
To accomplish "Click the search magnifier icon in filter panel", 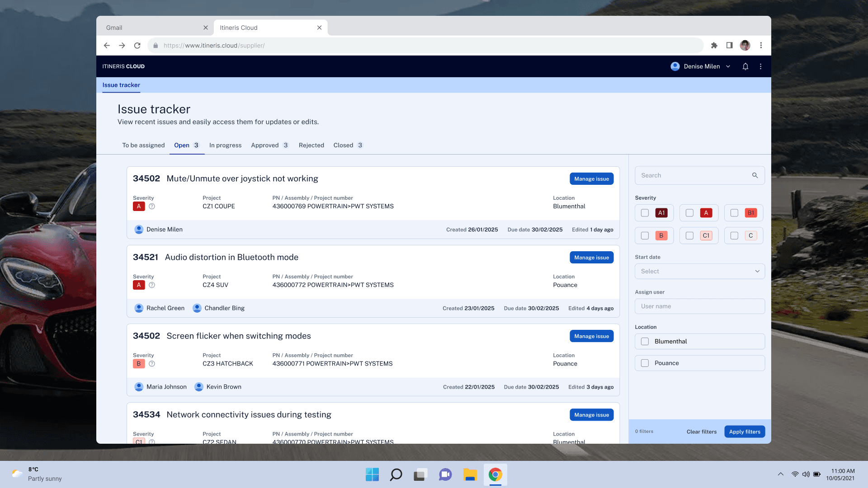I will click(755, 175).
